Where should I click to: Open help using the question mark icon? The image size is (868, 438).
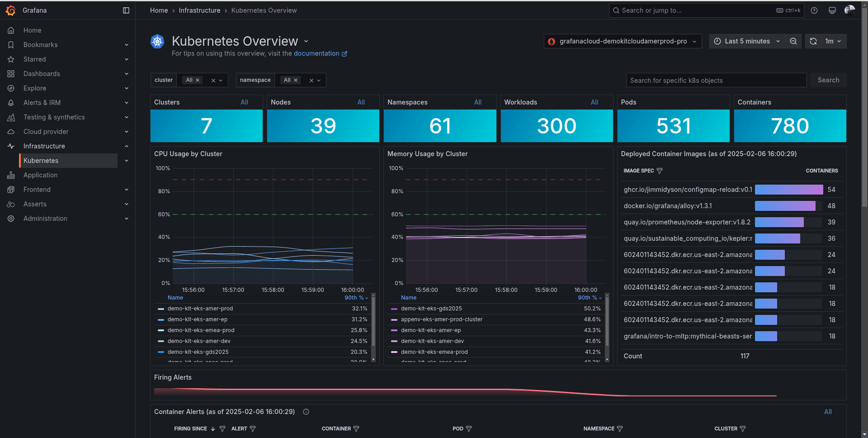click(814, 10)
